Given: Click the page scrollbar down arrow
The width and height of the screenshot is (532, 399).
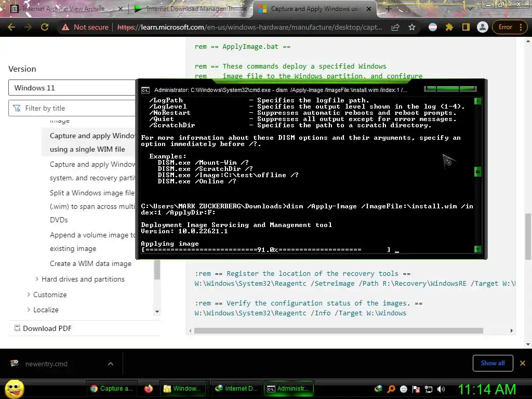Looking at the screenshot, I should click(528, 345).
